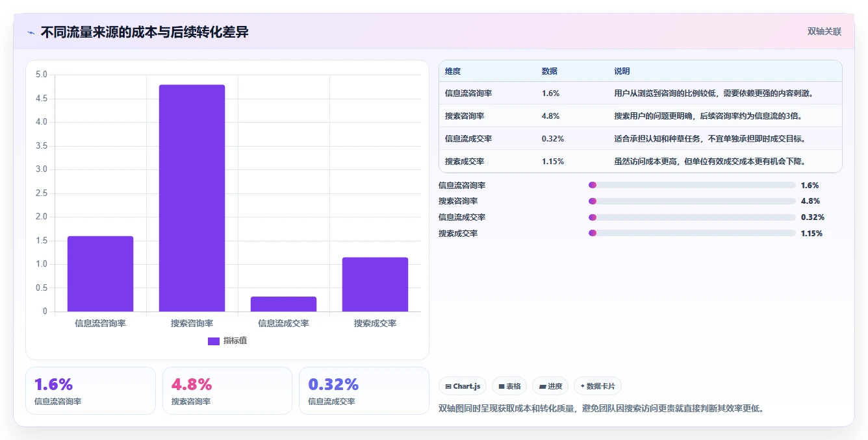
Task: Click the 信息流成交率 progress bar
Action: coord(692,217)
